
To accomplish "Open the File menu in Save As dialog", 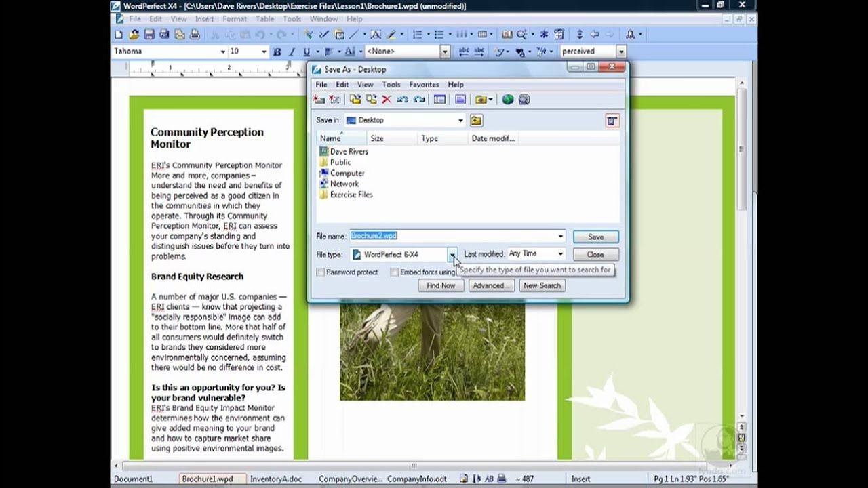I will tap(321, 85).
